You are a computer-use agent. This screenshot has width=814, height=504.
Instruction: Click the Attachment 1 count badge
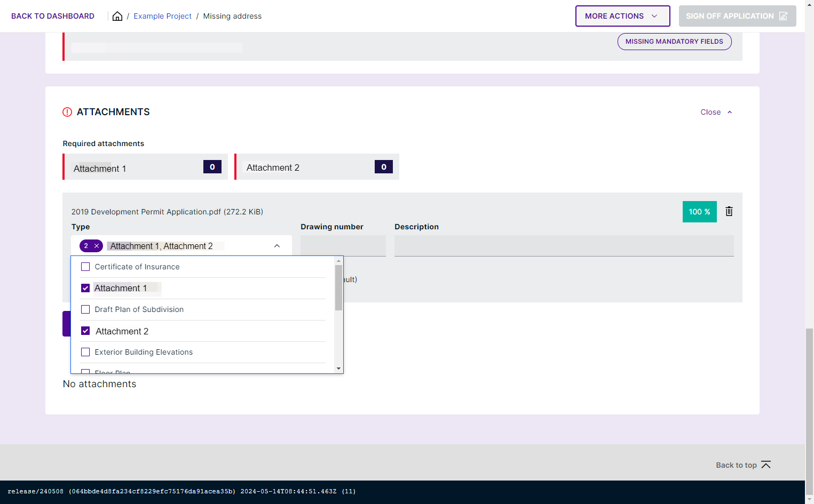pyautogui.click(x=212, y=167)
